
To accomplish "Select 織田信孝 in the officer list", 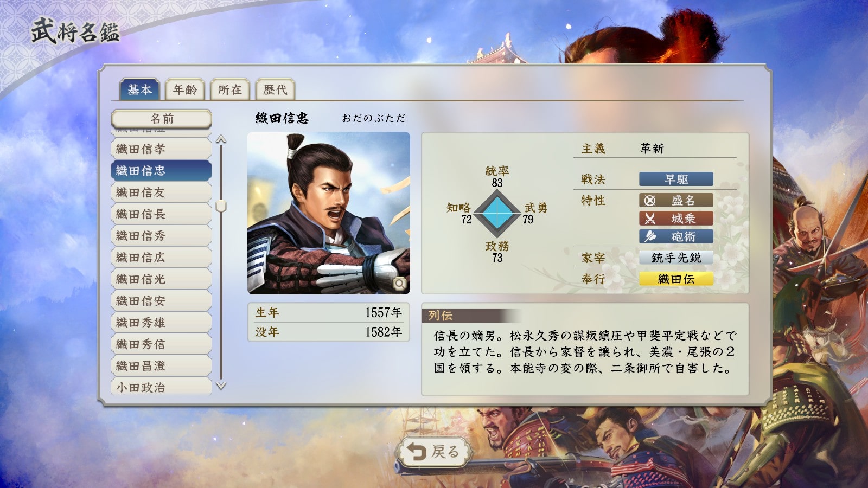I will click(161, 149).
